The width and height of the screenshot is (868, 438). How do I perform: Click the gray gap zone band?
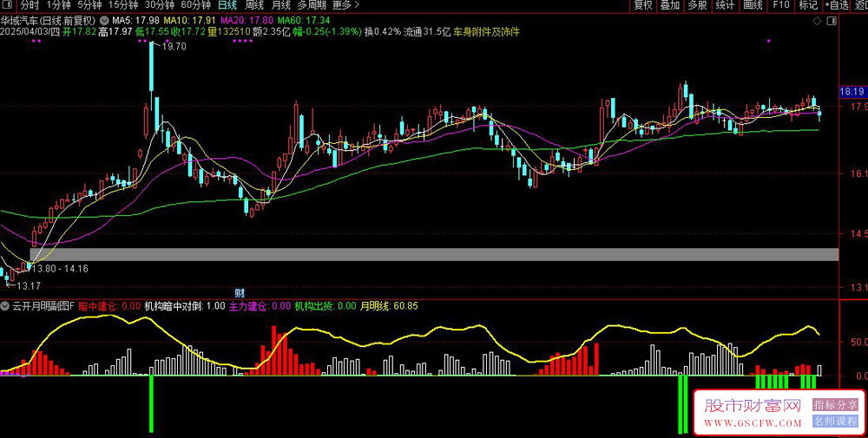point(435,254)
